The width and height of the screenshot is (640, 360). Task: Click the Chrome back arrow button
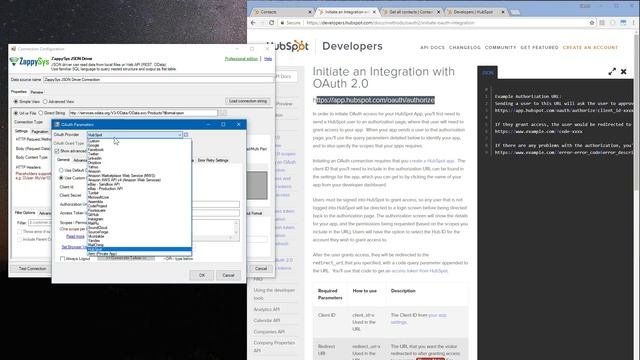[253, 23]
